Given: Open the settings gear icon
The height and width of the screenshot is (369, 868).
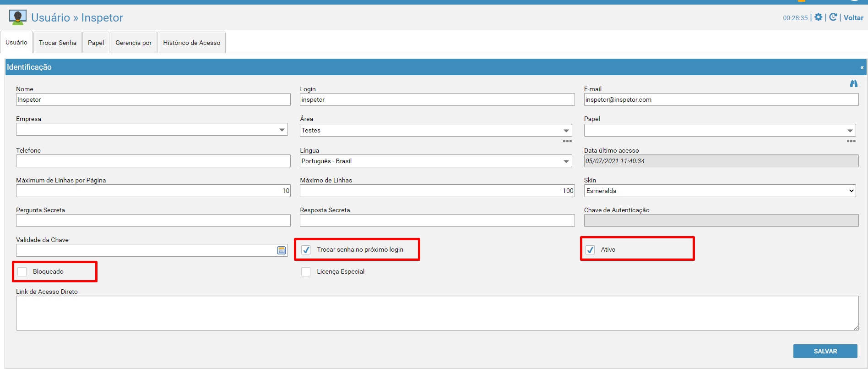Looking at the screenshot, I should (819, 17).
